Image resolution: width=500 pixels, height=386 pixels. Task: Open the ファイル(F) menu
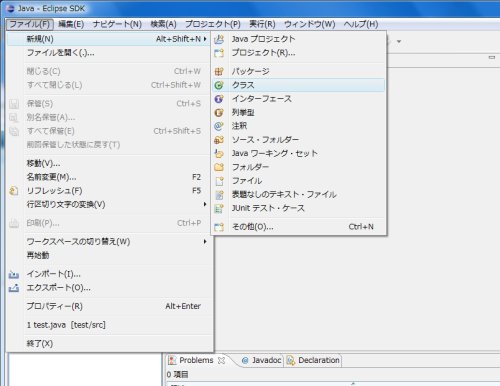tap(30, 24)
